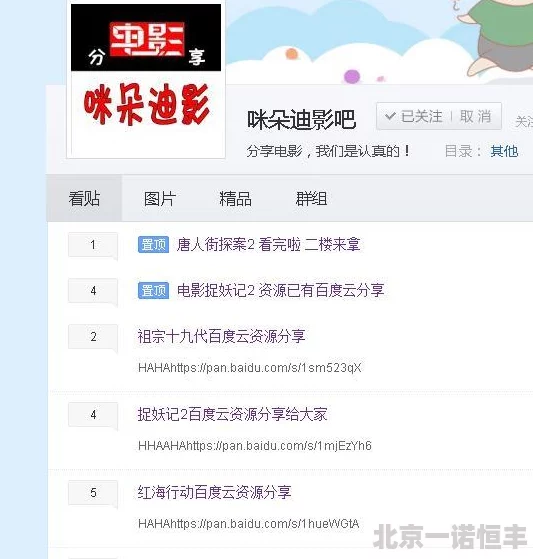The image size is (533, 559).
Task: Click 置顶 badge on 唐人街探案2 post
Action: pyautogui.click(x=153, y=245)
